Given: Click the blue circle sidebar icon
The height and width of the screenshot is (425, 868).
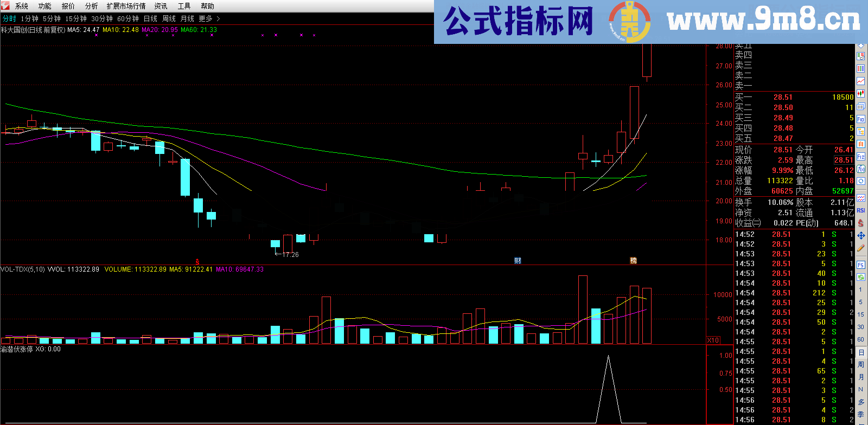Looking at the screenshot, I should (x=861, y=181).
